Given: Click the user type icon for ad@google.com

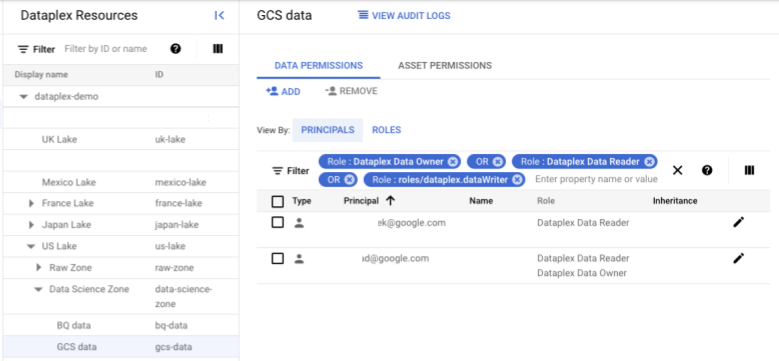Looking at the screenshot, I should pos(299,259).
